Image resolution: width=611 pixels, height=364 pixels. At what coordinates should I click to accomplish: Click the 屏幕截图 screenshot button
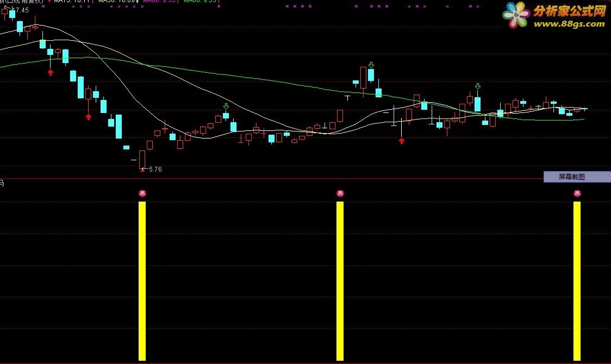[577, 177]
